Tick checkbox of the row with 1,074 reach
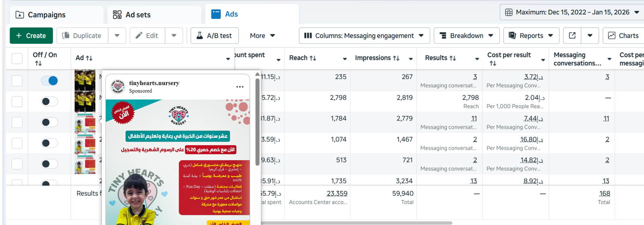The image size is (644, 225). click(x=17, y=143)
